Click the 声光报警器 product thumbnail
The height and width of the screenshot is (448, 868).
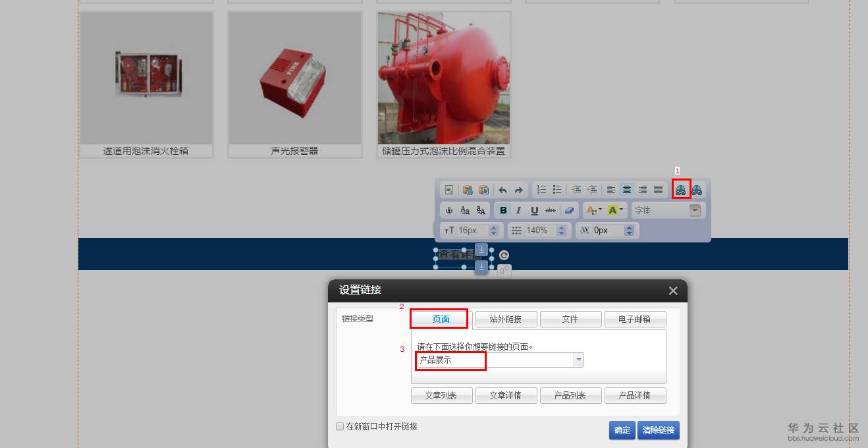click(x=295, y=78)
